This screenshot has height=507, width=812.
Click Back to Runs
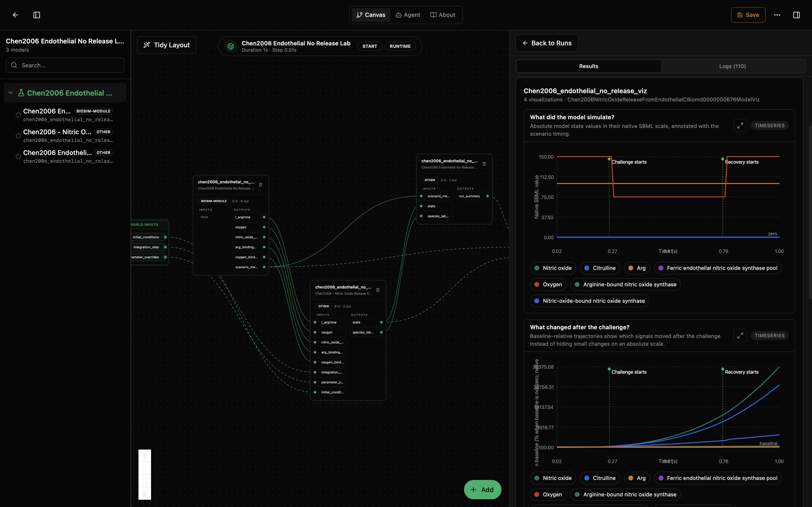[x=547, y=43]
